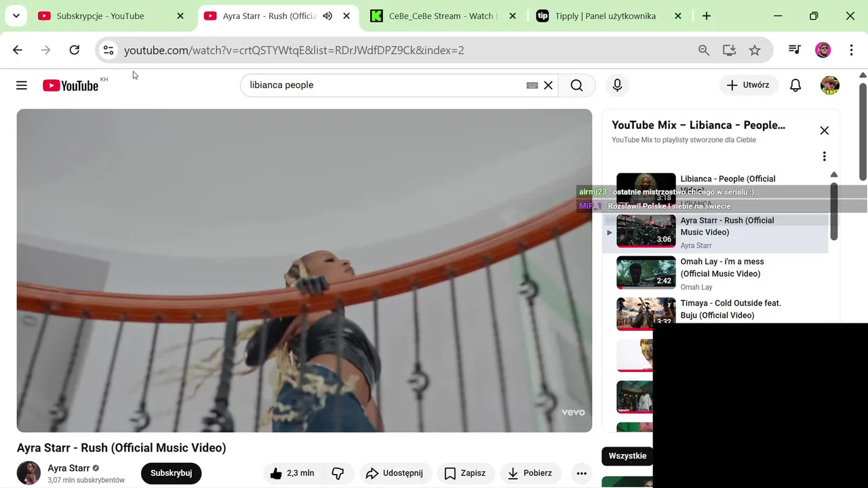Image resolution: width=868 pixels, height=488 pixels.
Task: Open a new browser tab
Action: pyautogui.click(x=707, y=16)
